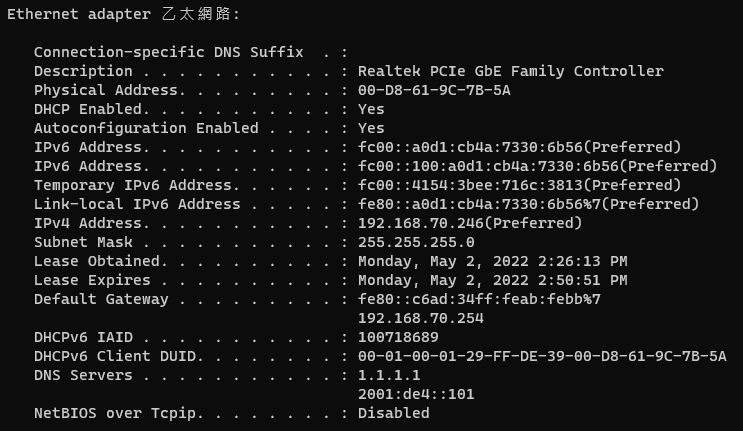Click the Realtek PCIe GbE Family Controller text
The width and height of the screenshot is (743, 431).
click(511, 71)
